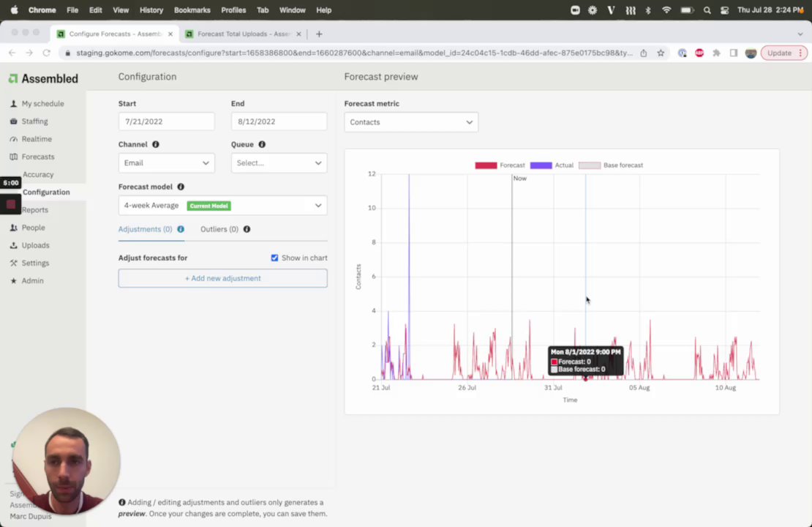This screenshot has height=527, width=812.
Task: Open the Queue Select dropdown
Action: (279, 162)
